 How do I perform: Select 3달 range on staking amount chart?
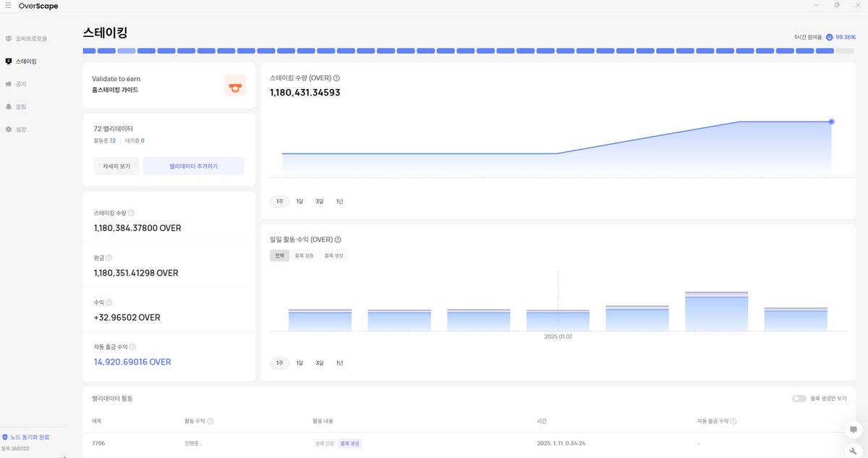320,201
